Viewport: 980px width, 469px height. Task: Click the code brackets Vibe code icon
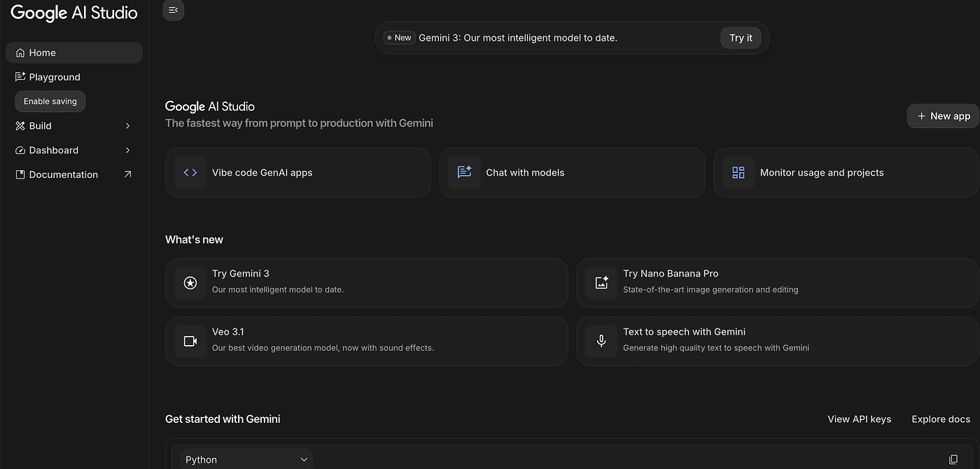click(190, 172)
